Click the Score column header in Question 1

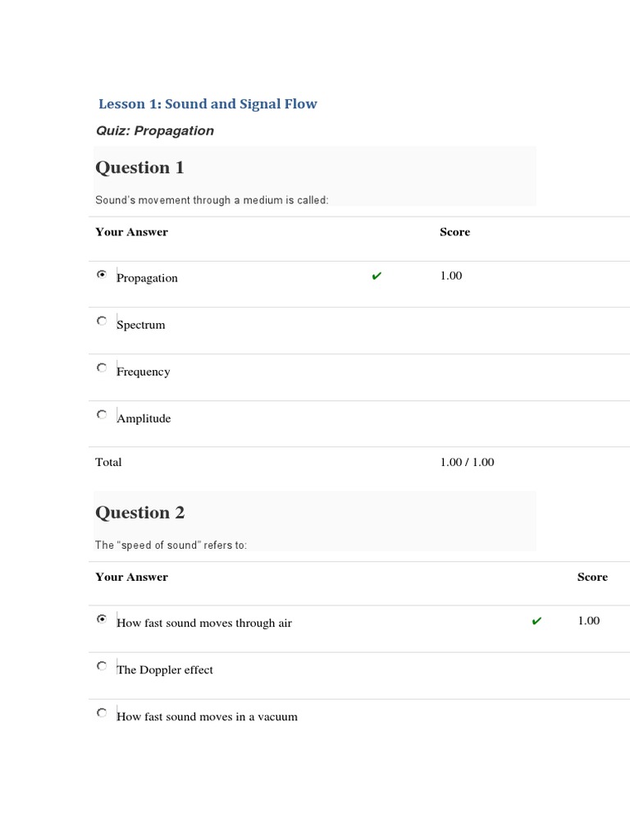pos(454,232)
